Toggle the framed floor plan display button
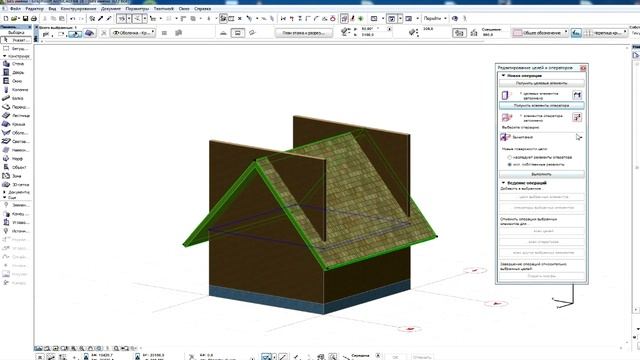 click(238, 33)
